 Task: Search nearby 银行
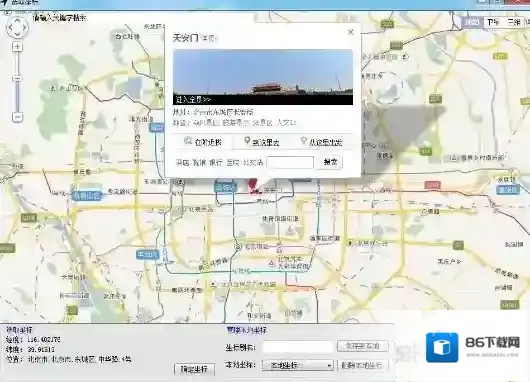tap(216, 163)
